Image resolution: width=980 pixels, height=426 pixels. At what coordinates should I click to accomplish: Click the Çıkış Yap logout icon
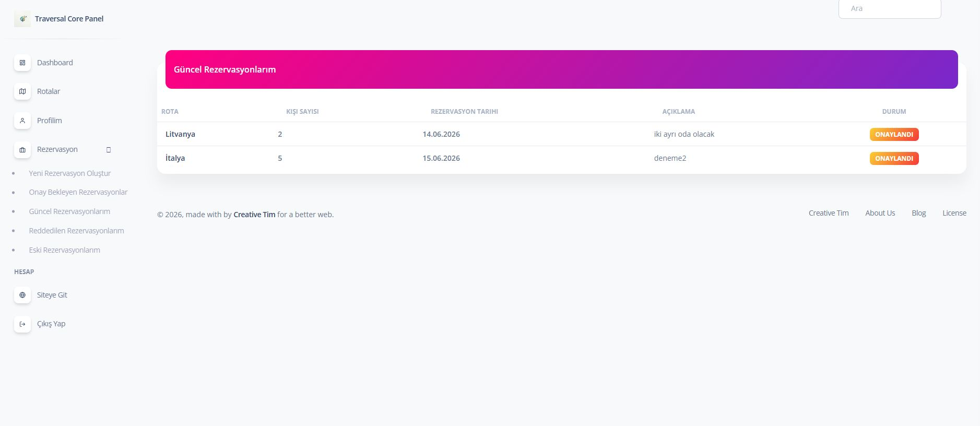click(22, 324)
